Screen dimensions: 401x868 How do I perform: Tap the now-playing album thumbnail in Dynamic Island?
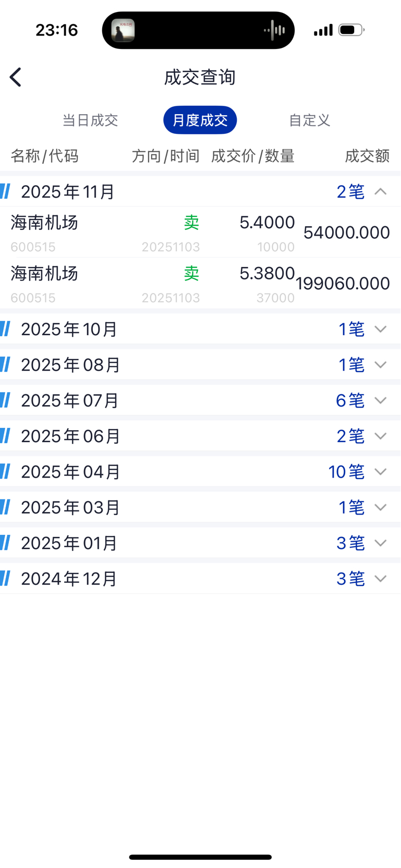pos(123,30)
